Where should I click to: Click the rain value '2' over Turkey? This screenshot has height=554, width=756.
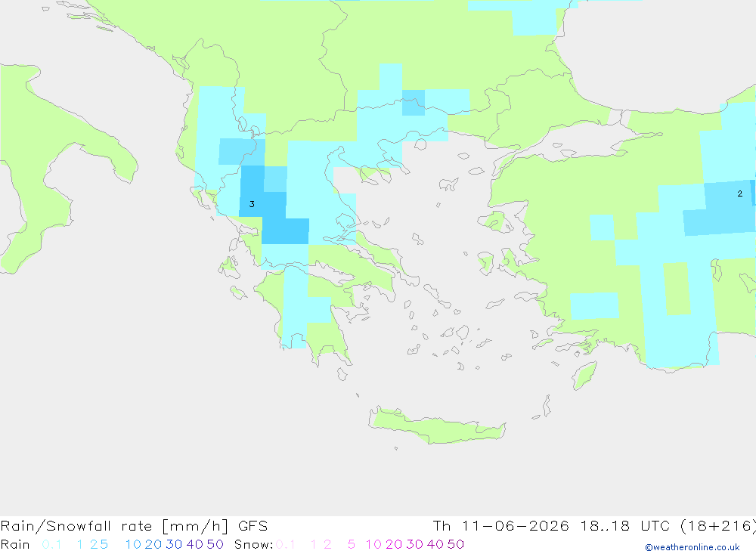coord(740,193)
